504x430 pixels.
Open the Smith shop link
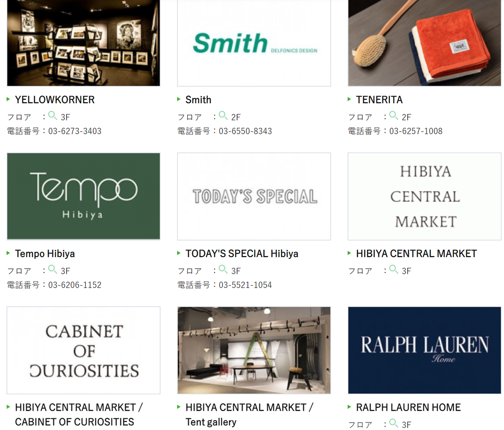click(x=198, y=100)
